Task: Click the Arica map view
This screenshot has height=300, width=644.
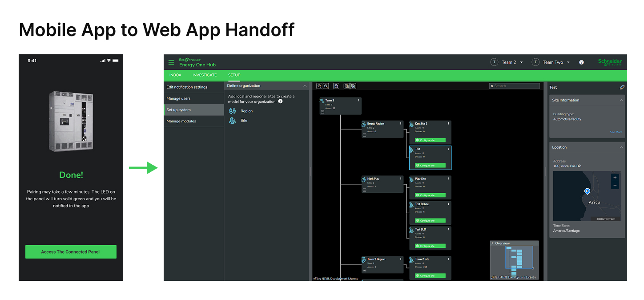Action: (587, 196)
